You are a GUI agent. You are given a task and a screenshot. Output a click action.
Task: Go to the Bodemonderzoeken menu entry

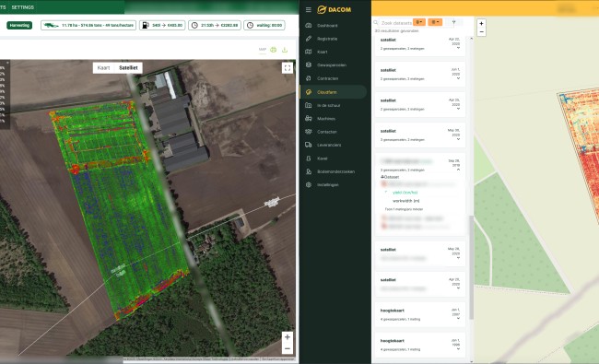[335, 171]
